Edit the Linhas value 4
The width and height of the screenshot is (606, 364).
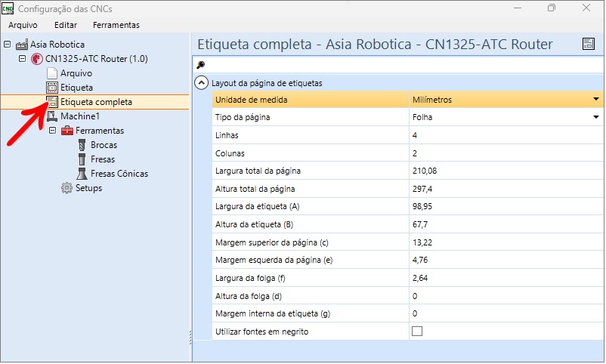(506, 136)
